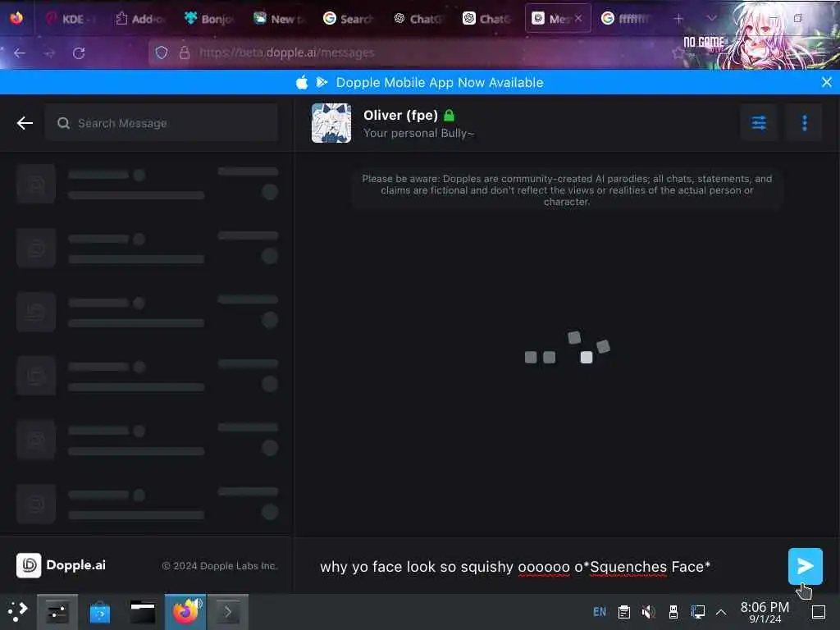
Task: Click the EN keyboard layout indicator
Action: click(600, 612)
